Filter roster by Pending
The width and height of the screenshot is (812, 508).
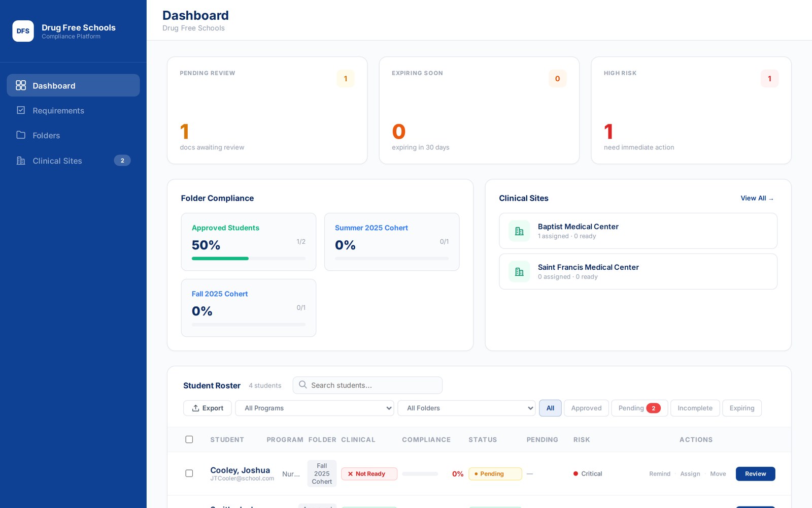pyautogui.click(x=639, y=408)
